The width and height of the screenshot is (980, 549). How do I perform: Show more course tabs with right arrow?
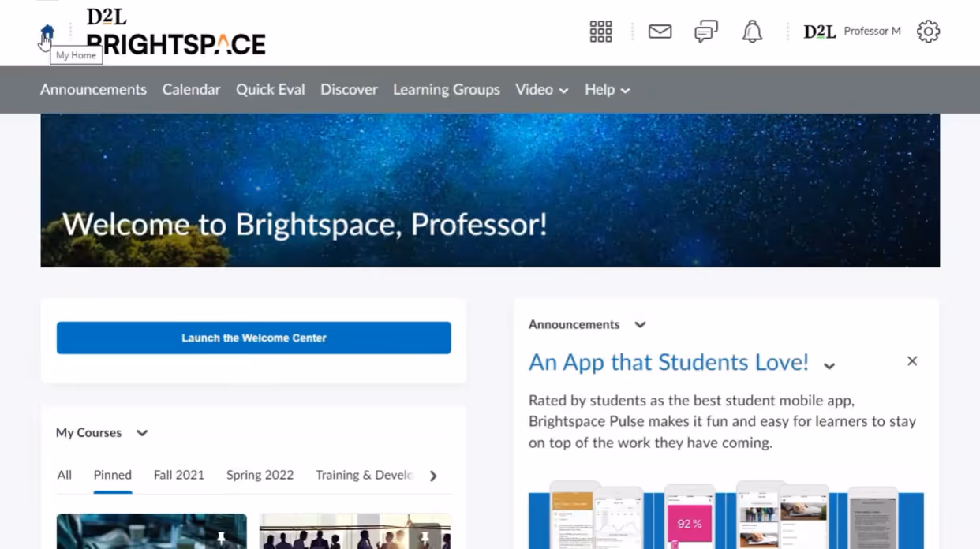coord(433,476)
